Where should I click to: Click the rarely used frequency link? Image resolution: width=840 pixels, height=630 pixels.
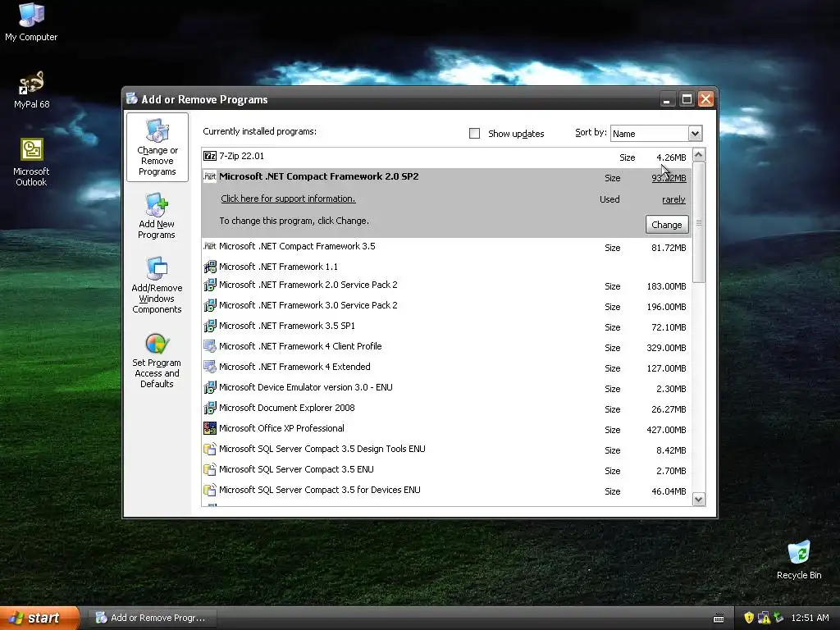click(x=673, y=199)
